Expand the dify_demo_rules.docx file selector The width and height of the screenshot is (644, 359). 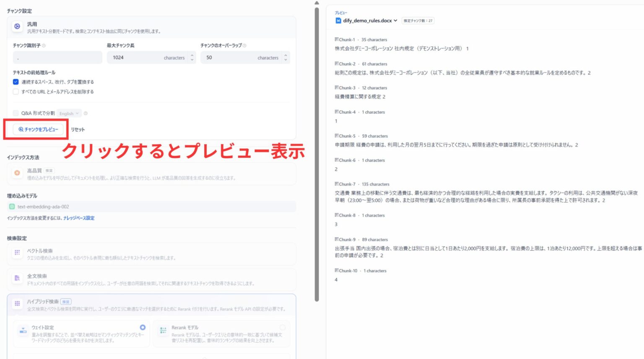click(x=395, y=21)
